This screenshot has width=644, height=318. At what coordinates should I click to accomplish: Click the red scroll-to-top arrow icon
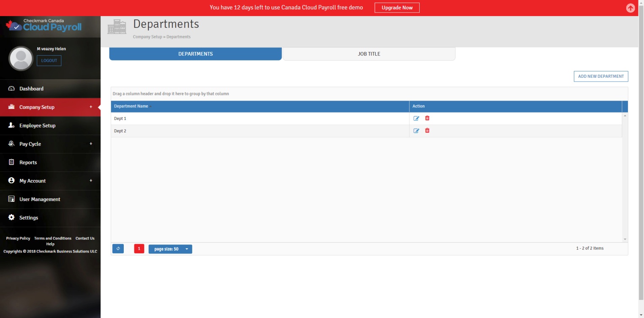tap(630, 8)
